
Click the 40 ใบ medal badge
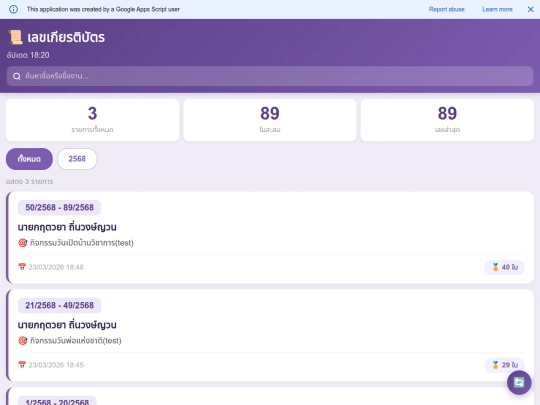[x=505, y=267]
